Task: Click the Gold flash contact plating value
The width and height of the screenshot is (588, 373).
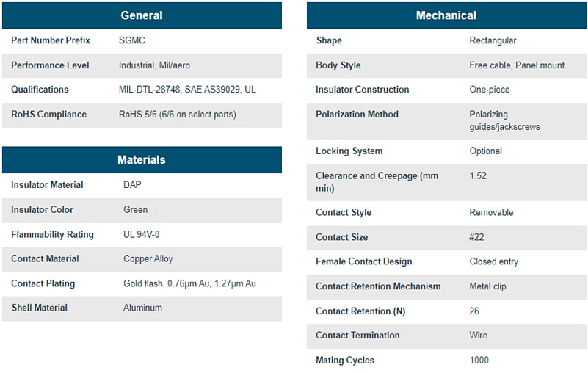Action: pos(189,284)
